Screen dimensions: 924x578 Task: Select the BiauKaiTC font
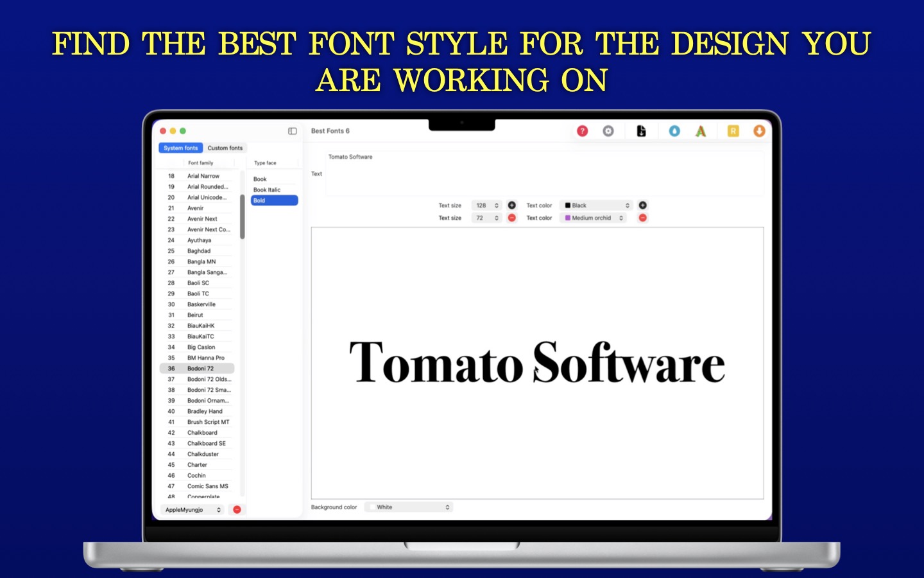(x=197, y=337)
